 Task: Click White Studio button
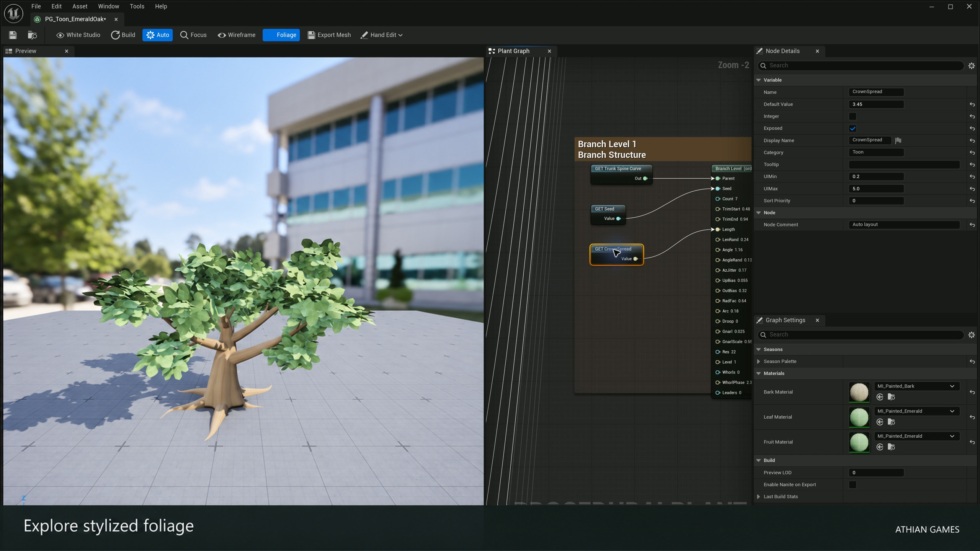coord(78,35)
